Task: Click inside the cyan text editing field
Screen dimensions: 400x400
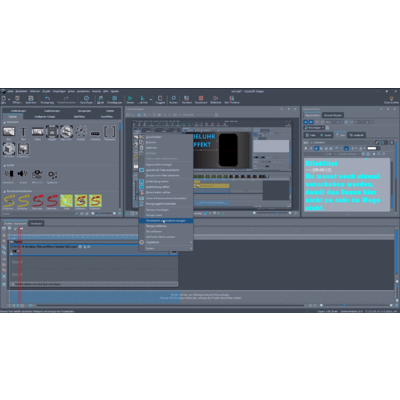Action: click(x=347, y=185)
